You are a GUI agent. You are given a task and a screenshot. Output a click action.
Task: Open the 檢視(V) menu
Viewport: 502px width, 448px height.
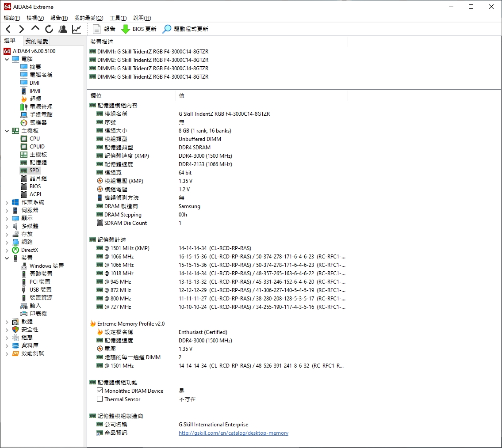click(35, 18)
